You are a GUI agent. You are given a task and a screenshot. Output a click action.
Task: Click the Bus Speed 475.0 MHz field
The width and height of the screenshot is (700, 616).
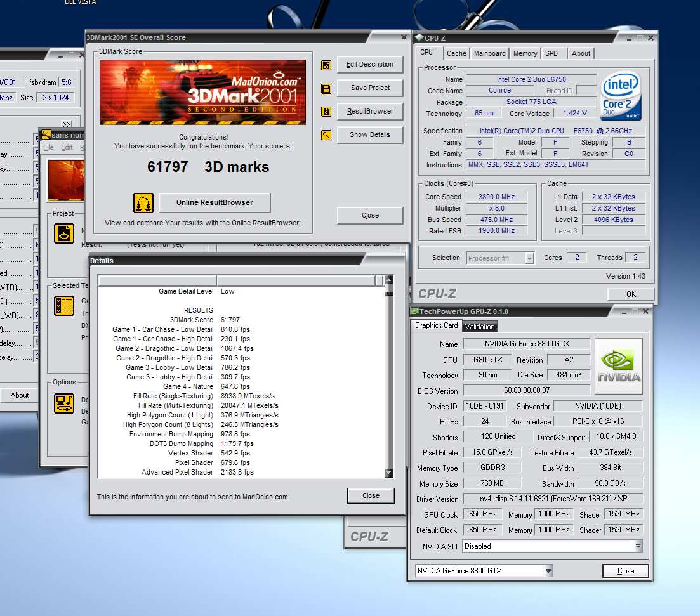pyautogui.click(x=496, y=220)
